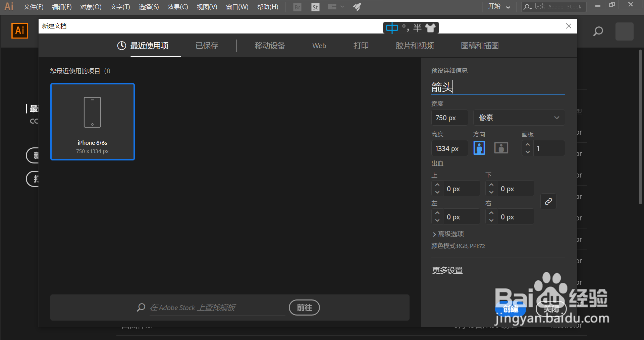644x340 pixels.
Task: Switch to the 打印 tab
Action: [x=361, y=46]
